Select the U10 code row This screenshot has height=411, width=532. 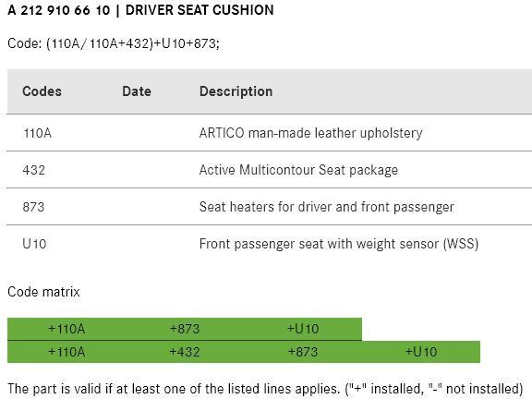[x=270, y=244]
